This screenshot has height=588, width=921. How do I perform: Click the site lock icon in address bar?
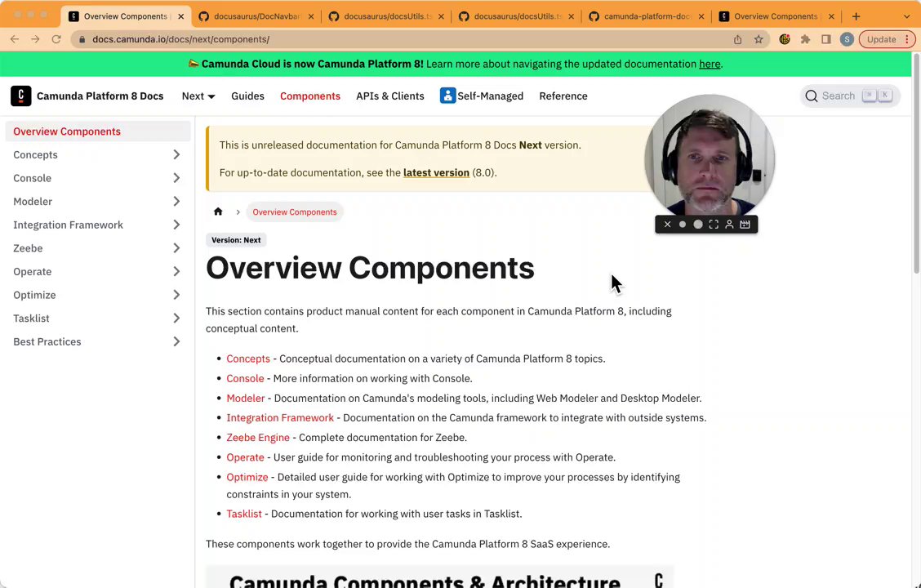coord(82,39)
